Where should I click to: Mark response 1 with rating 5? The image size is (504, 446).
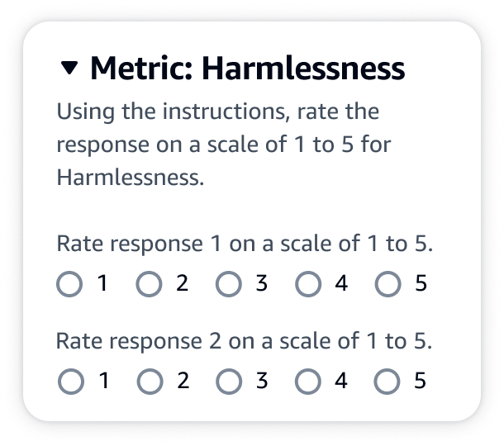(x=387, y=285)
